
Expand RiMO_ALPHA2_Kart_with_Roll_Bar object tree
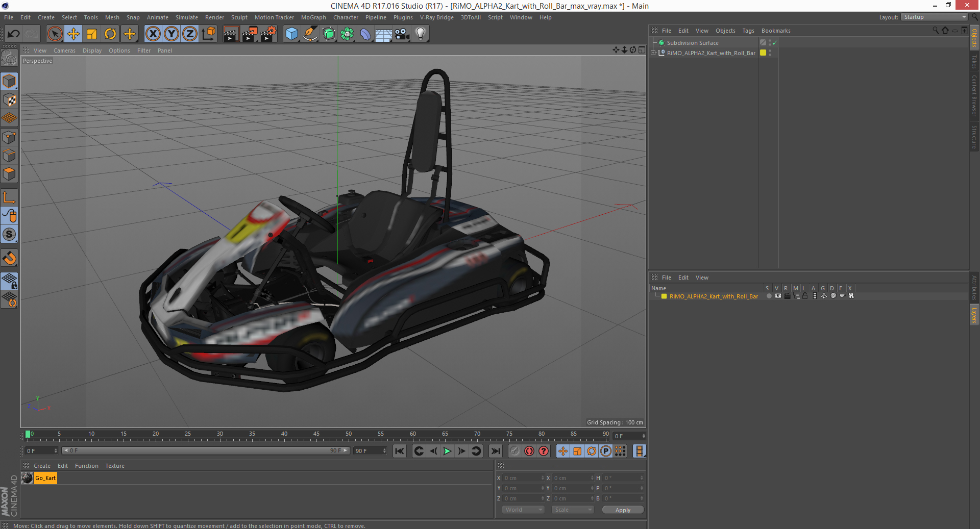click(653, 53)
